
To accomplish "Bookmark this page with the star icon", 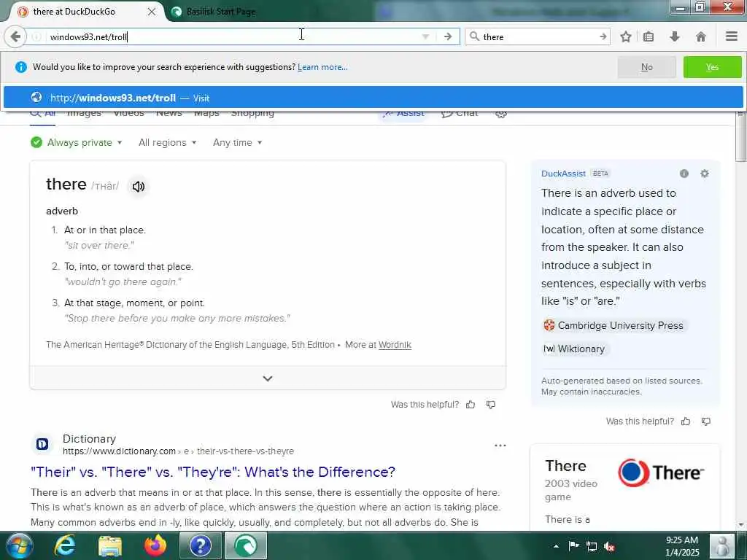I will pos(626,36).
